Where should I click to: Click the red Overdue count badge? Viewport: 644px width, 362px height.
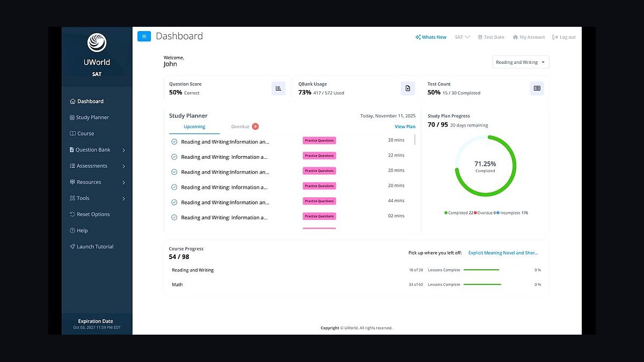click(255, 127)
